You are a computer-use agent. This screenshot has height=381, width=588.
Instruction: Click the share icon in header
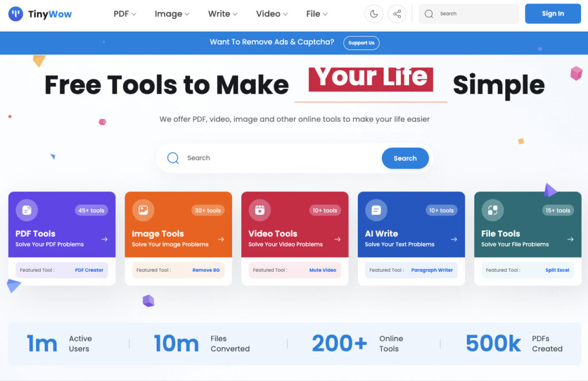click(397, 14)
